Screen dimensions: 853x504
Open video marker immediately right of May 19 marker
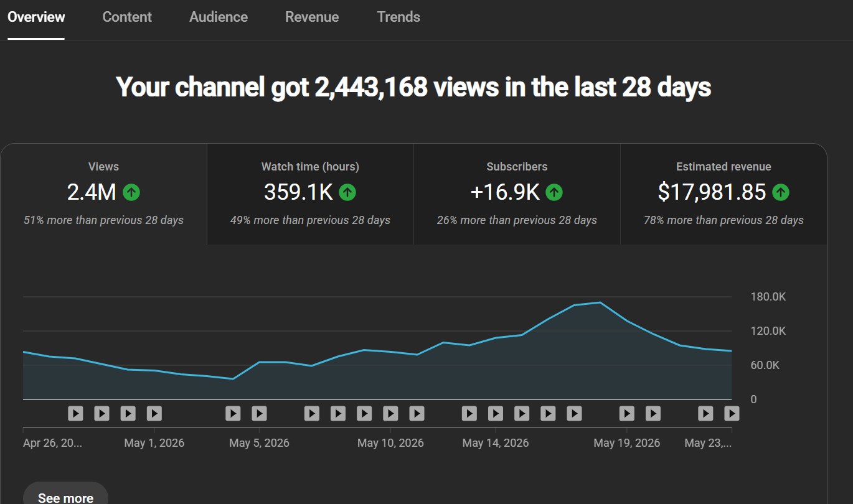[653, 413]
